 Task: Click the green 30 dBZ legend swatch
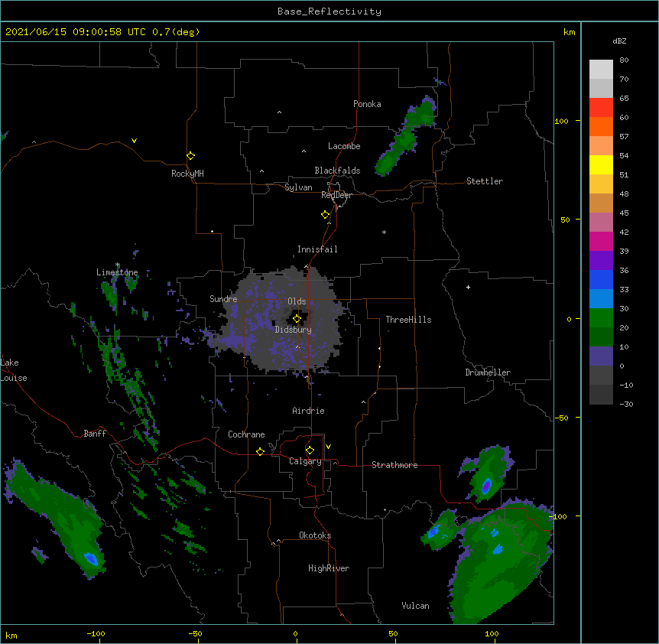coord(601,318)
